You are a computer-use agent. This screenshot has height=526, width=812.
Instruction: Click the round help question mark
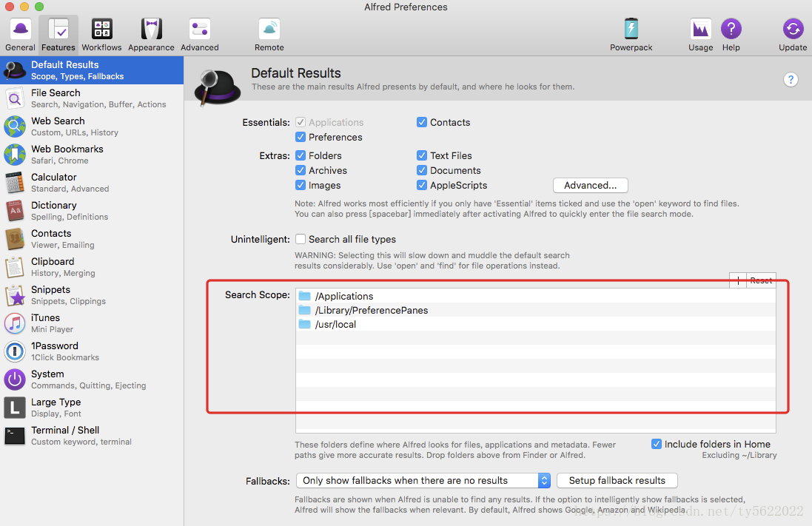coord(791,80)
